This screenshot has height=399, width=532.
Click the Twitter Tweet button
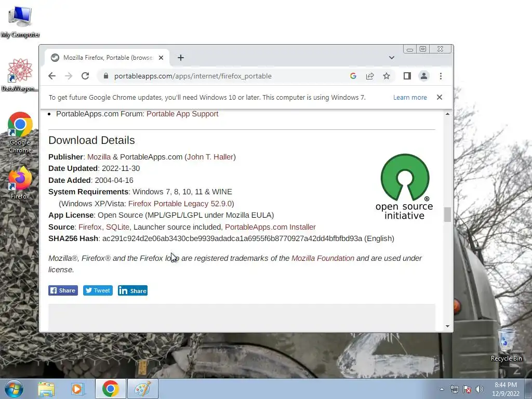pyautogui.click(x=98, y=290)
